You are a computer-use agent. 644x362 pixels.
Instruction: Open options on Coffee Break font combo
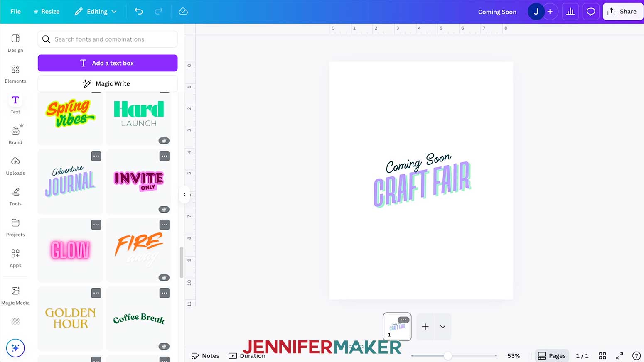(x=165, y=293)
